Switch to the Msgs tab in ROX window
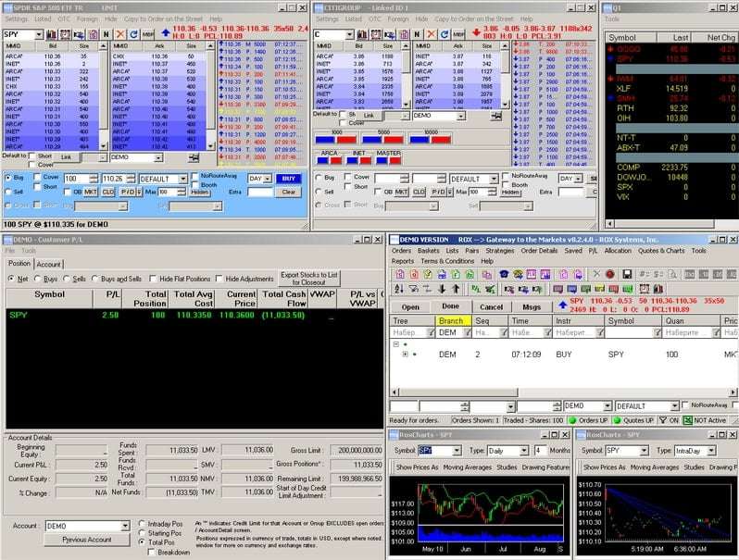Image resolution: width=739 pixels, height=560 pixels. click(532, 307)
